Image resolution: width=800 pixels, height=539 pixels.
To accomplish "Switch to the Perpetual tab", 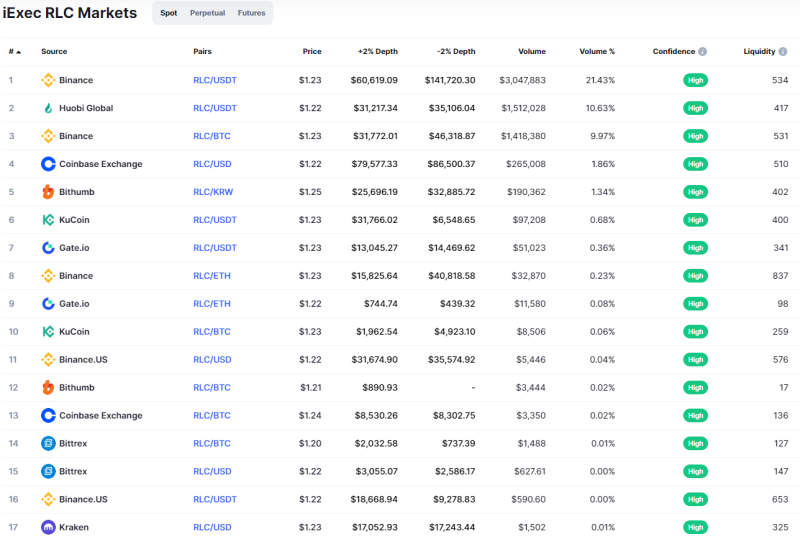I will pyautogui.click(x=207, y=13).
